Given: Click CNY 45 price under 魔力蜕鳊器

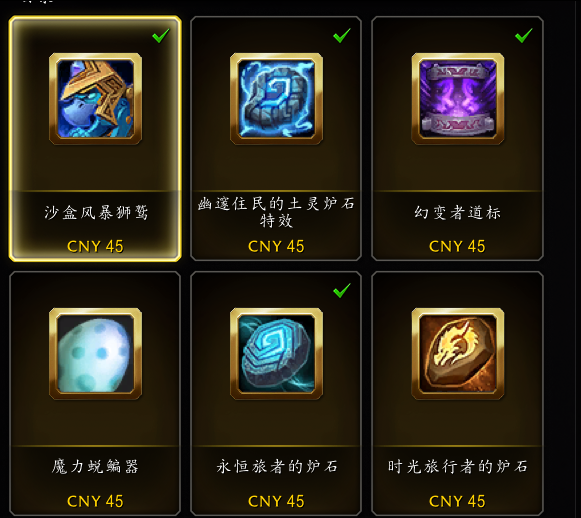Looking at the screenshot, I should point(95,501).
